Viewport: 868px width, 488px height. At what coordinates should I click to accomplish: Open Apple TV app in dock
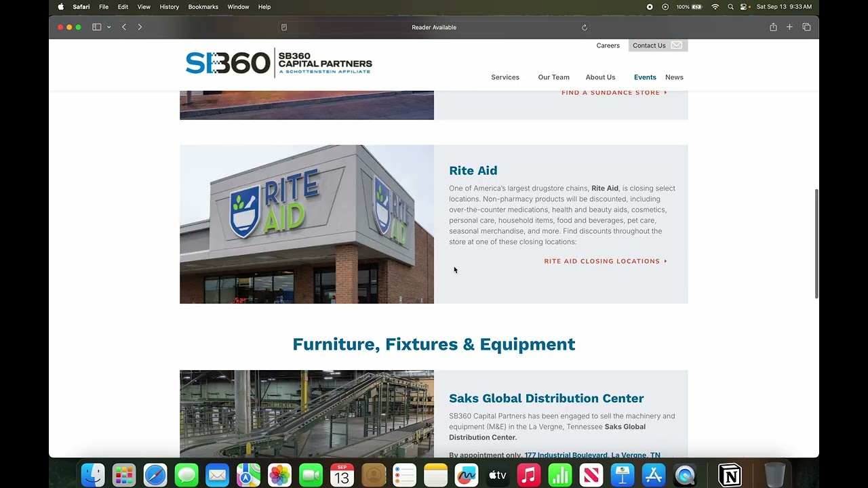pos(498,475)
